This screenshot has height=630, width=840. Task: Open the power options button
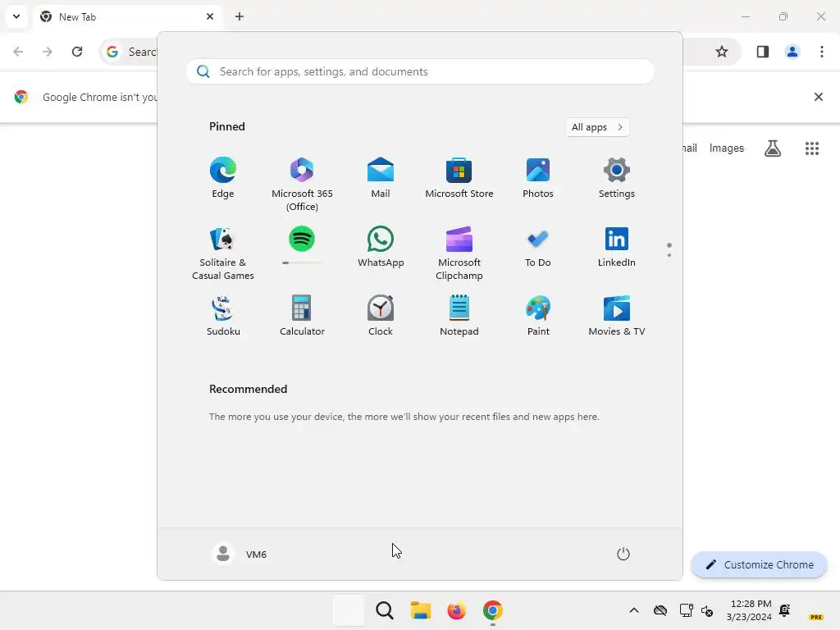point(623,554)
